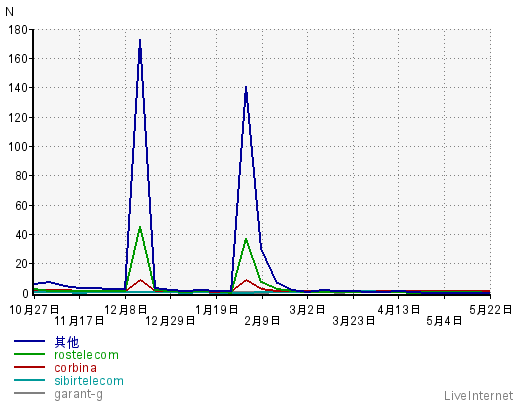Click the 180 value on the Y axis
The image size is (520, 405).
tap(18, 30)
